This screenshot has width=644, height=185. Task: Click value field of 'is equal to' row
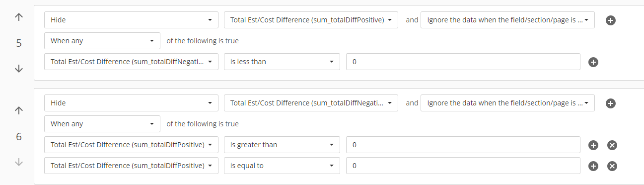pos(463,166)
